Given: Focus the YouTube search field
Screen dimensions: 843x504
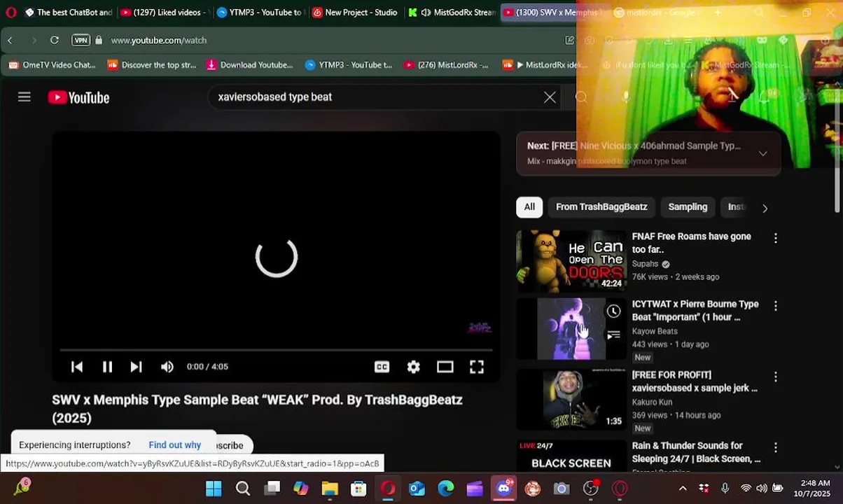Looking at the screenshot, I should (378, 97).
